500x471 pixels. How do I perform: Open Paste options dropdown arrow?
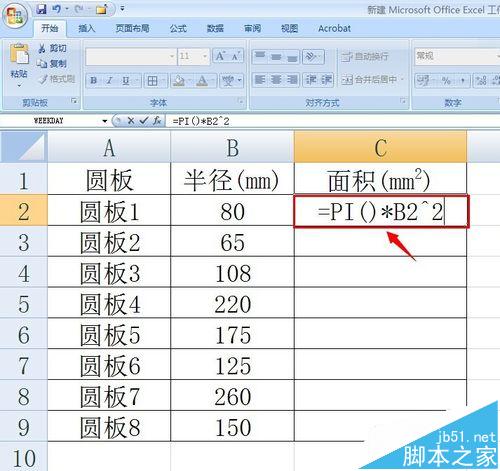[x=19, y=86]
